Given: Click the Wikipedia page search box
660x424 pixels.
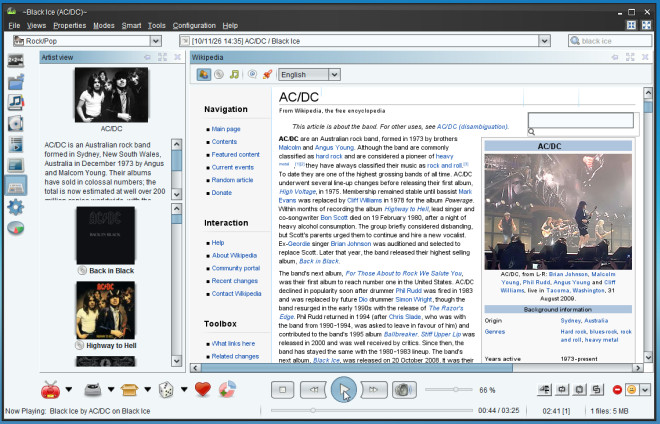Looking at the screenshot, I should coord(580,120).
